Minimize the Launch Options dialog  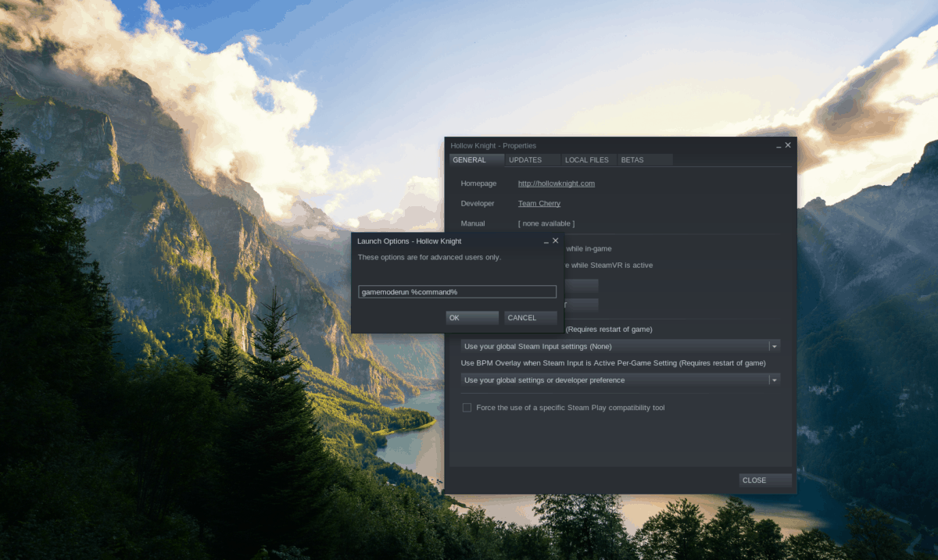547,241
